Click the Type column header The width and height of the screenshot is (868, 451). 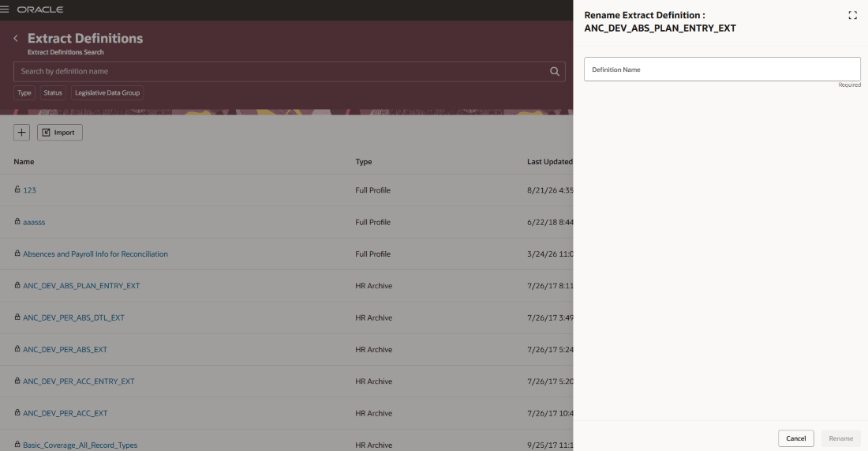coord(364,162)
